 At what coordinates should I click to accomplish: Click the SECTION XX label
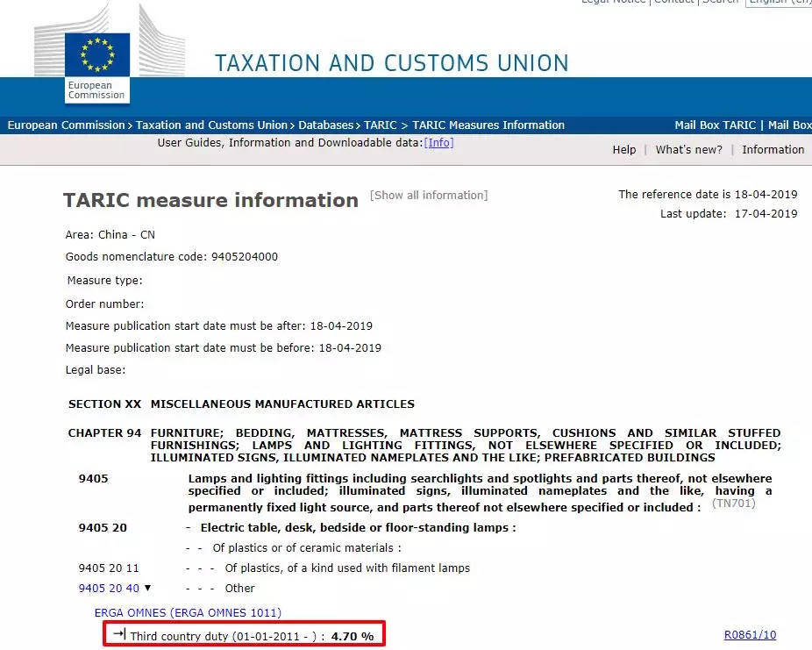104,404
